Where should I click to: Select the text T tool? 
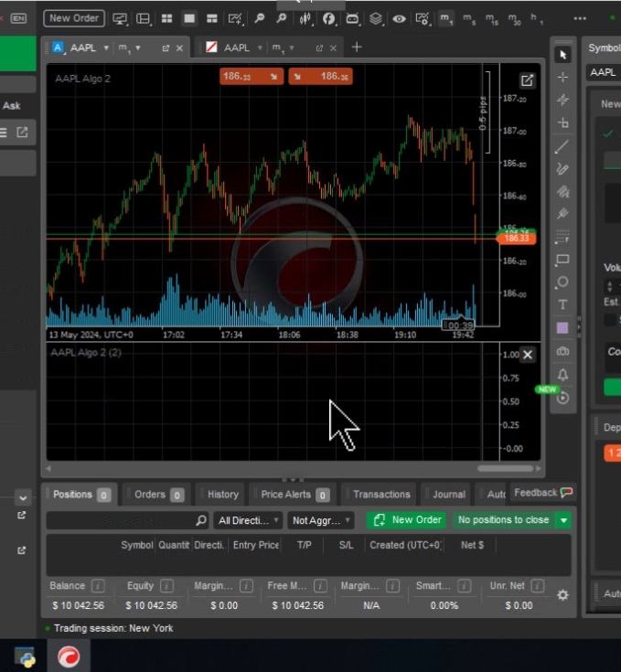[562, 304]
